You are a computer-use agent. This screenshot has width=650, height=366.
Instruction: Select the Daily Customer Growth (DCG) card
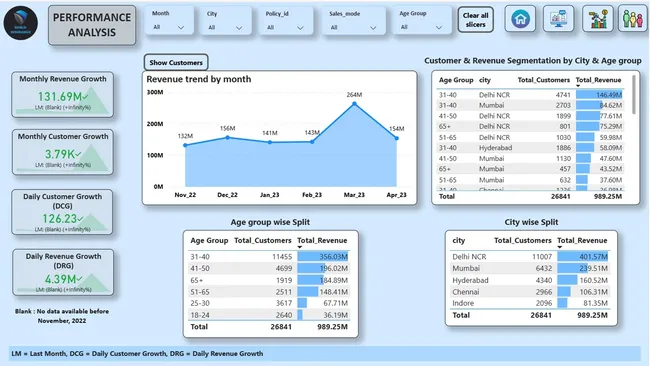click(x=62, y=212)
